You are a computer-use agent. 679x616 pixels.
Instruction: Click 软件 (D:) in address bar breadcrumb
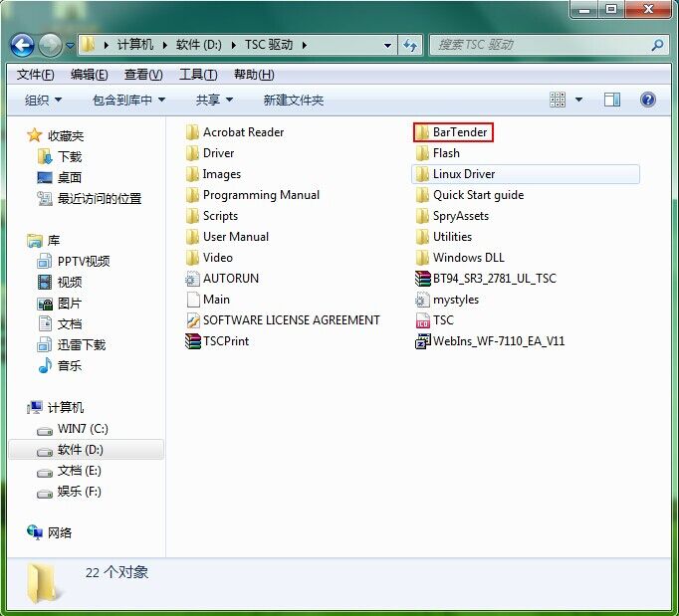point(199,45)
